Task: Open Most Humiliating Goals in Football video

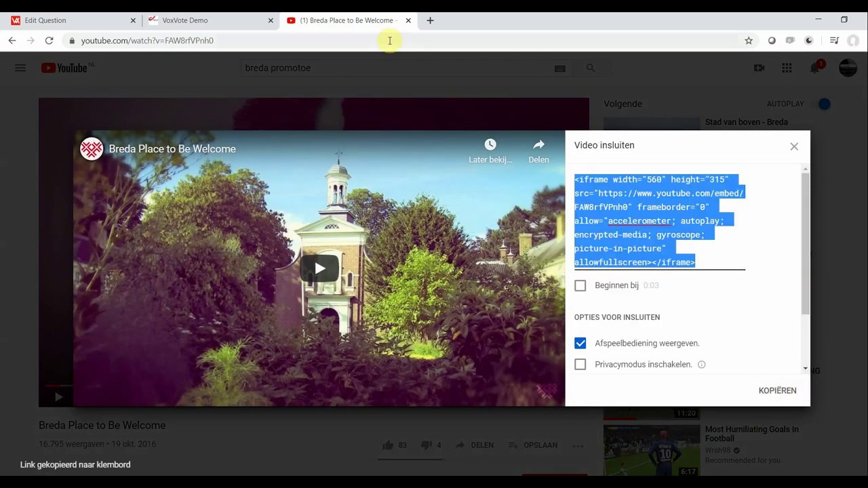Action: click(751, 434)
